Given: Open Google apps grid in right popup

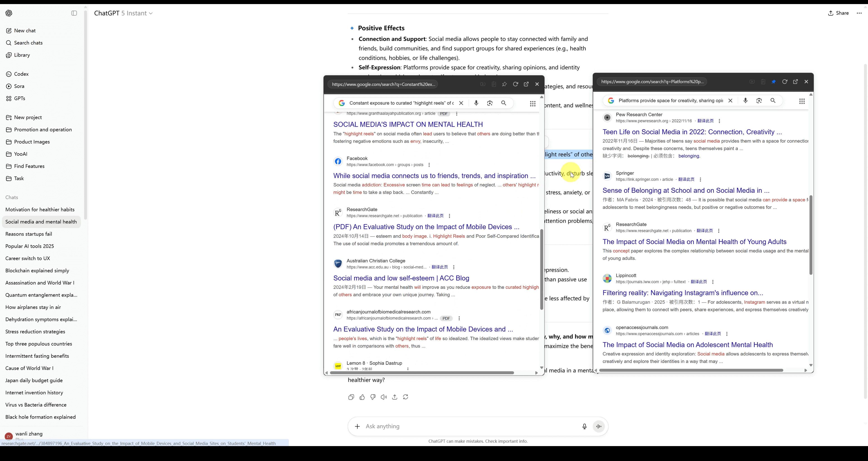Looking at the screenshot, I should click(802, 101).
